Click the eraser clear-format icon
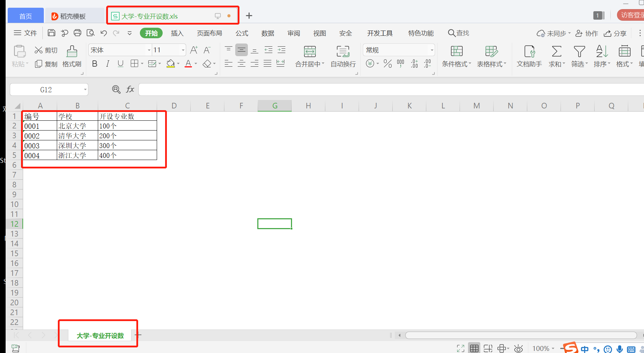 click(207, 64)
